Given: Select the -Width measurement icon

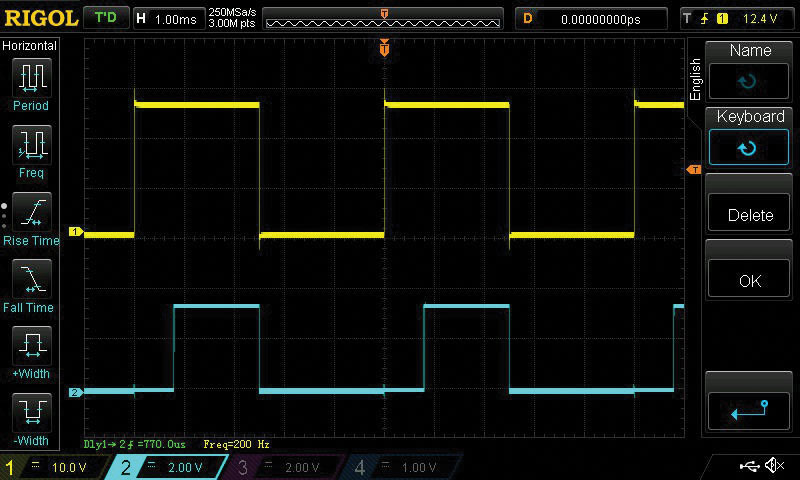Looking at the screenshot, I should [31, 412].
